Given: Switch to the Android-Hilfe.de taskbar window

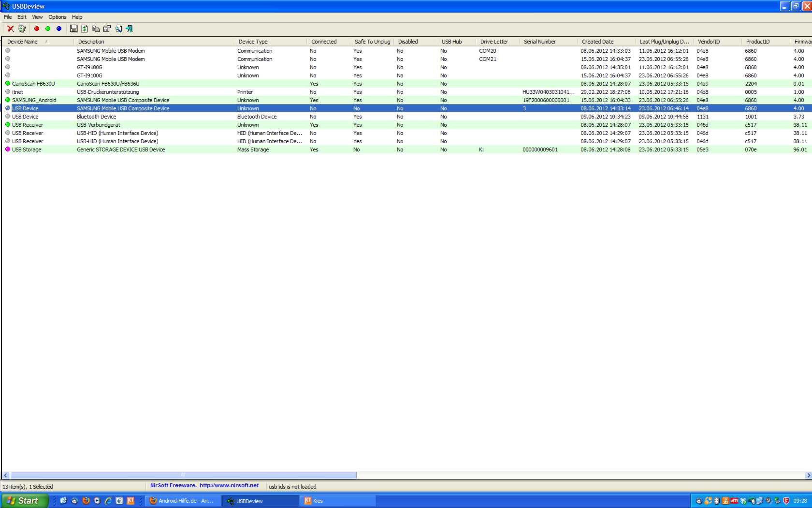Looking at the screenshot, I should (x=183, y=501).
